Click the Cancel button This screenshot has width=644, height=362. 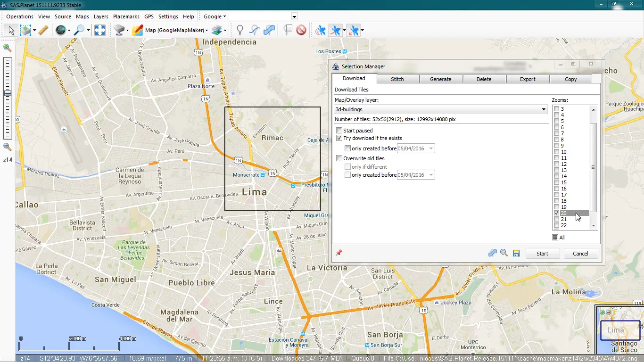coord(580,254)
